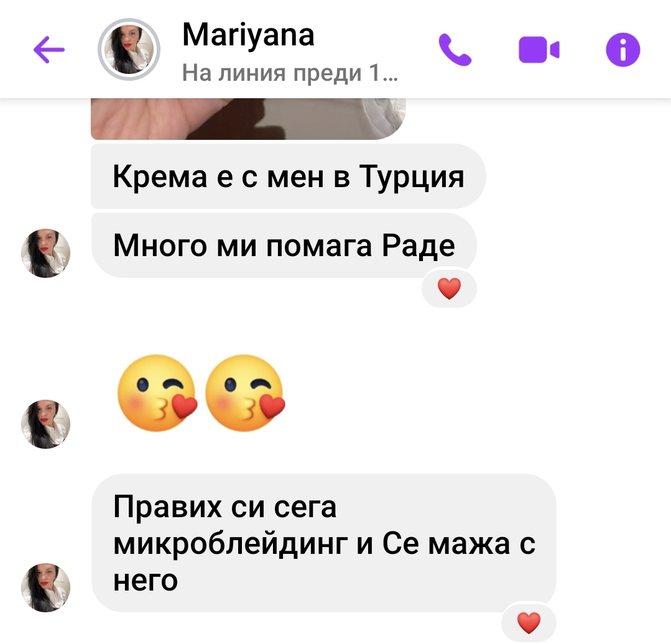The height and width of the screenshot is (644, 671).
Task: Tap the word 'Турция' in the message
Action: coord(411,176)
